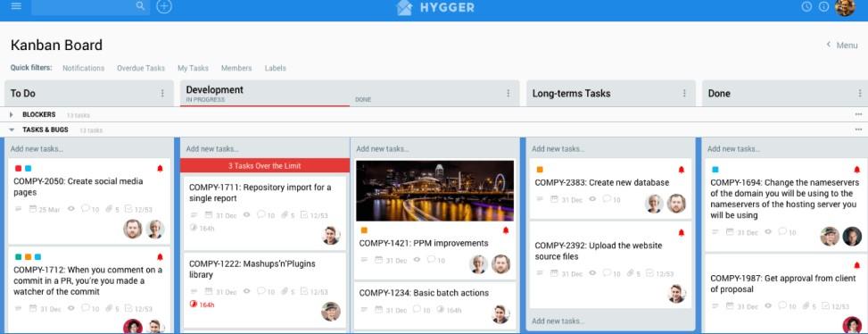Open the board Menu chevron
868x334 pixels.
tap(828, 45)
